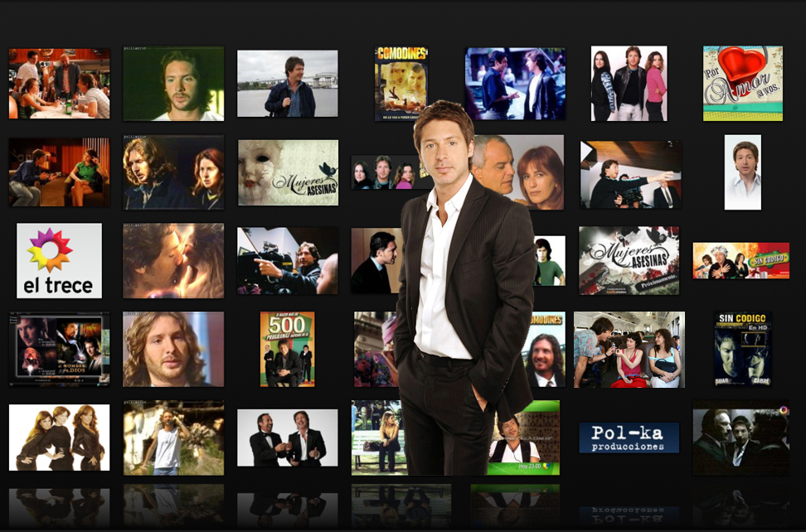Open the el trece logo thumbnail
The image size is (806, 532).
tap(59, 260)
